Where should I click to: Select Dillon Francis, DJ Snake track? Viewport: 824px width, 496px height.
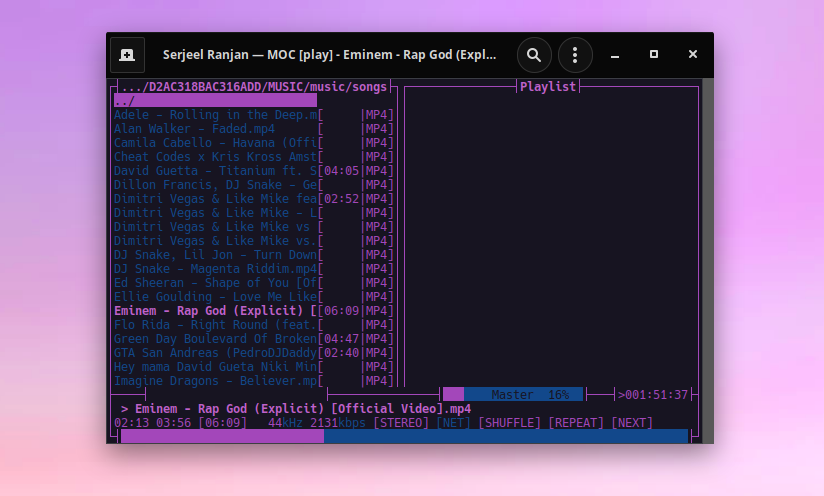click(x=254, y=185)
